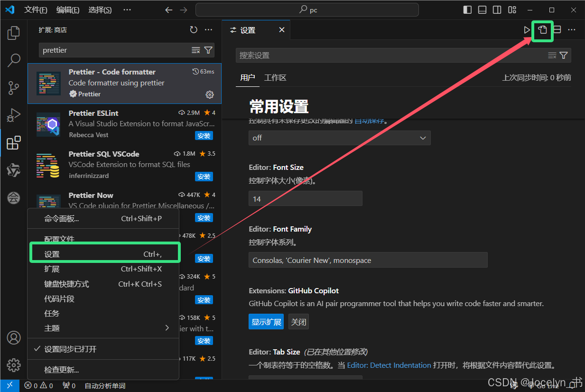Split the editor with the split icon

coord(557,30)
